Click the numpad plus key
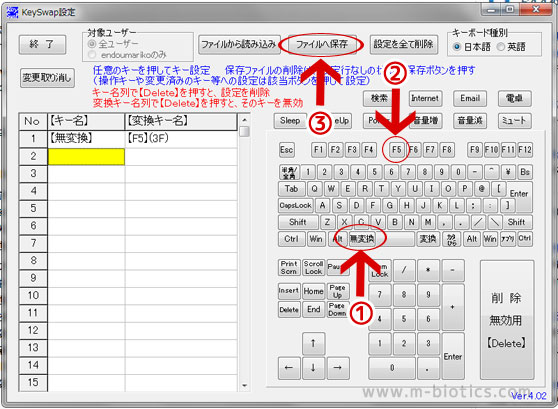 coord(453,307)
